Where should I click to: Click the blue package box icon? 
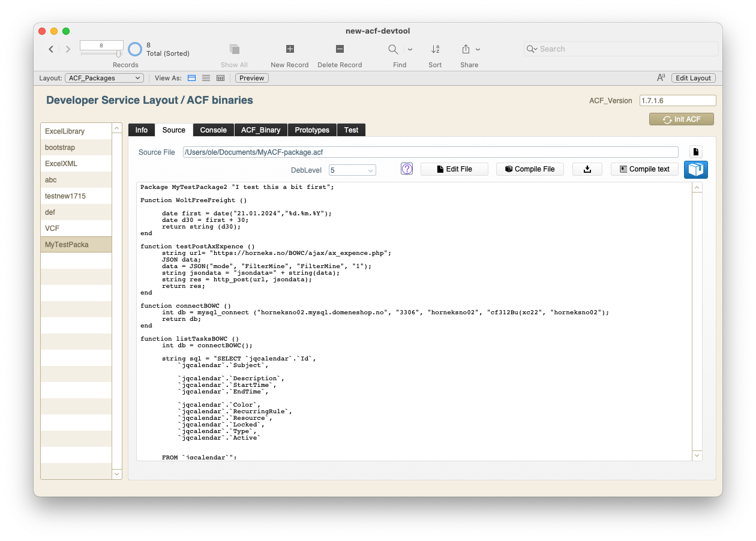click(x=696, y=169)
